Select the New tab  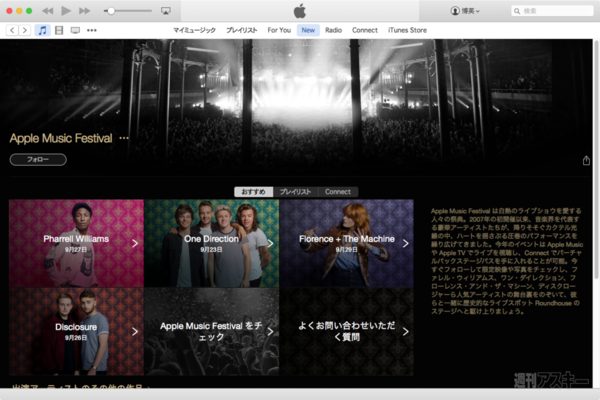308,30
